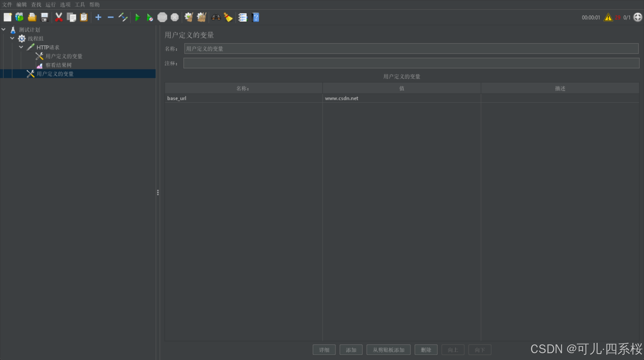The height and width of the screenshot is (360, 644).
Task: Click the 删除 button
Action: [x=426, y=350]
